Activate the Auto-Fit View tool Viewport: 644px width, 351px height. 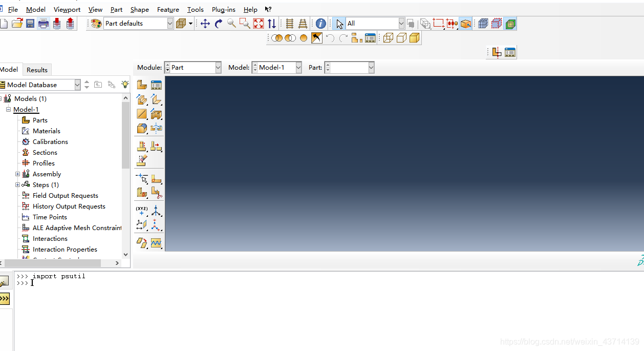(257, 24)
